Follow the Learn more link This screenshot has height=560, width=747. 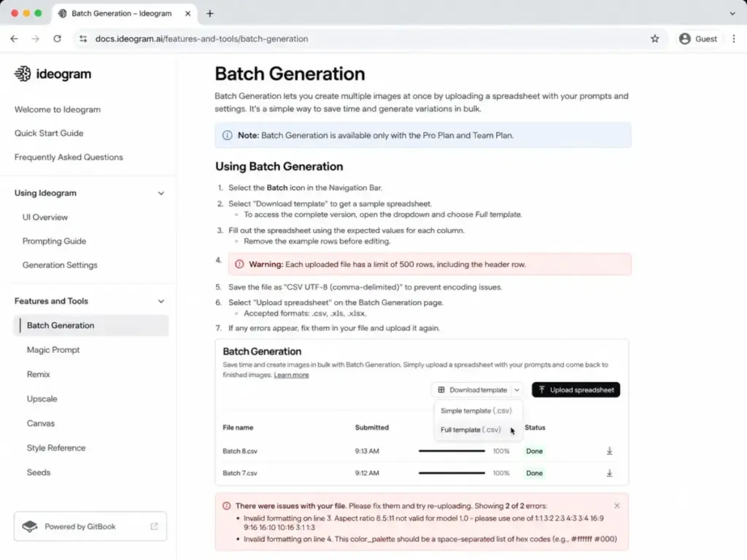(x=291, y=376)
